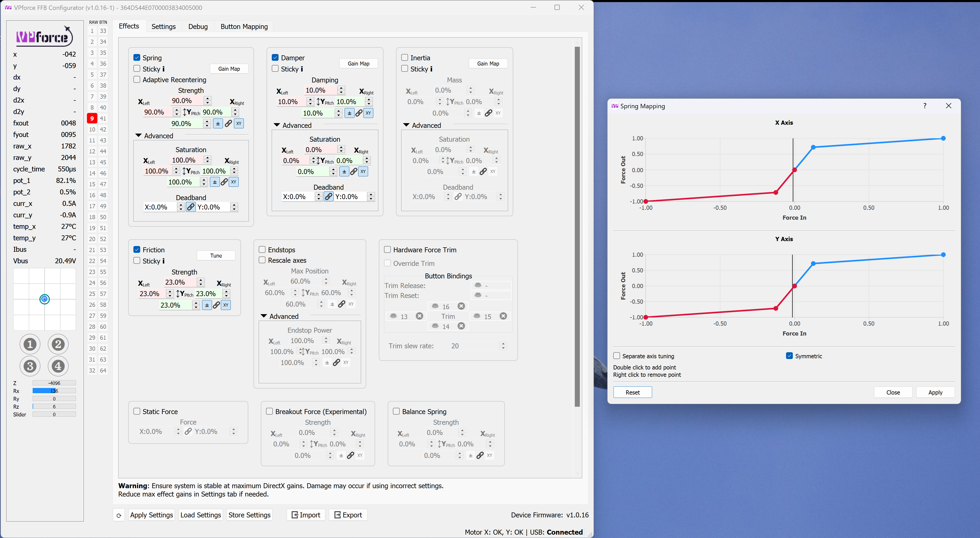Remove trim button binding 16

pos(461,306)
